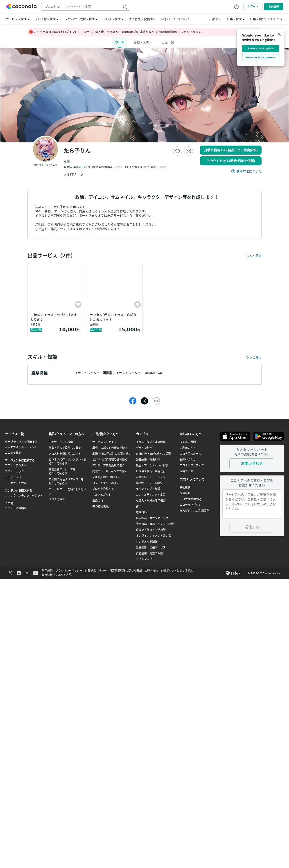Open 人材を紹介してもらう menu item
Screen dimensions: 289x868
[x=175, y=19]
